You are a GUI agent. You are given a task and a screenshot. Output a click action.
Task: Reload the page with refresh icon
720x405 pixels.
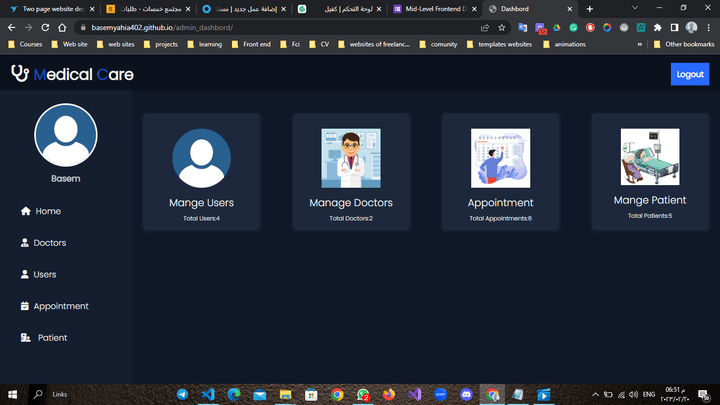coord(45,28)
